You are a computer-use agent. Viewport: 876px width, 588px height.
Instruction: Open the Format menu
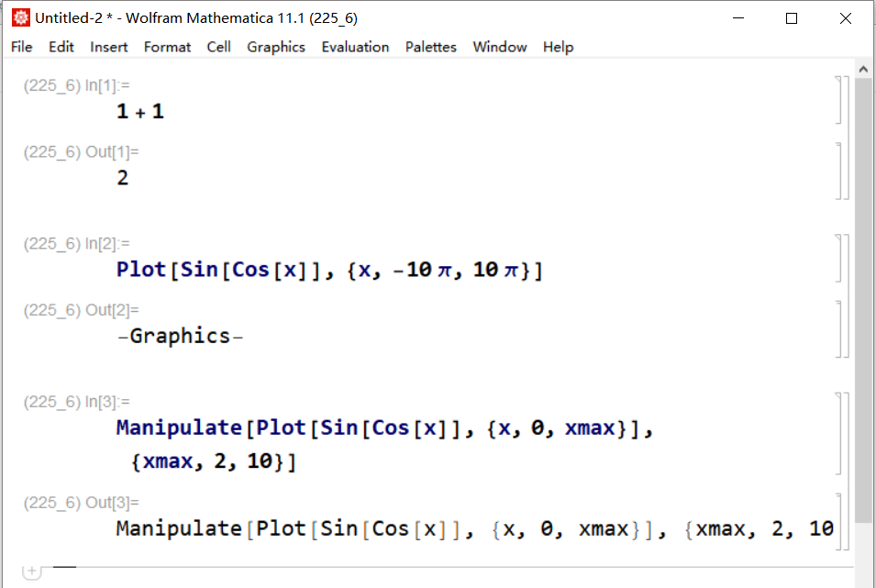click(x=167, y=47)
